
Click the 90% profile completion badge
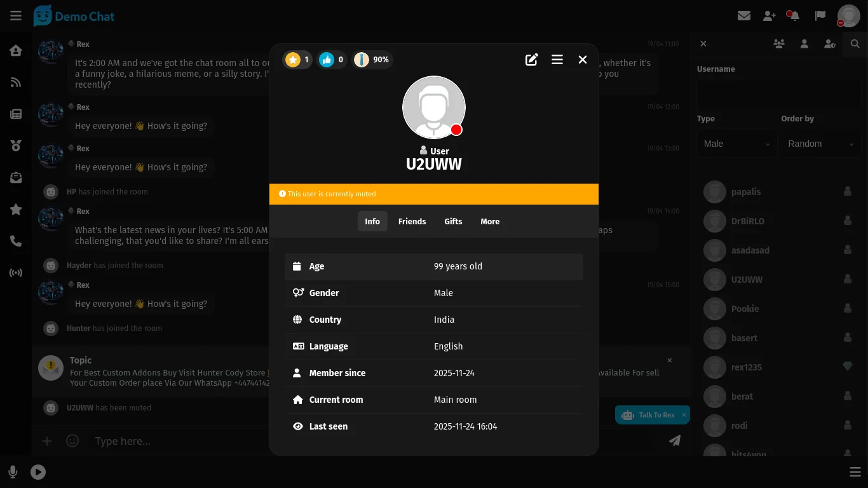[x=372, y=60]
